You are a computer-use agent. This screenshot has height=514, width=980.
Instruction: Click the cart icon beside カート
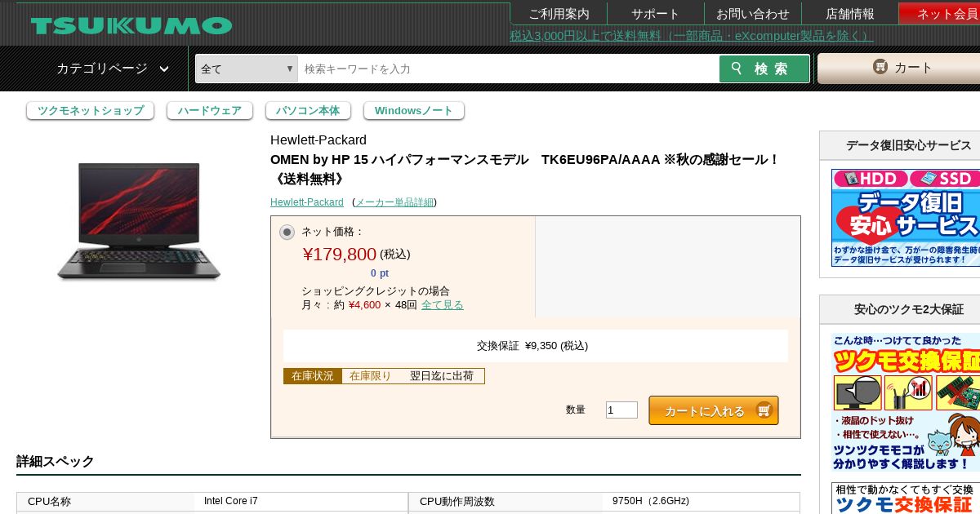pyautogui.click(x=880, y=67)
